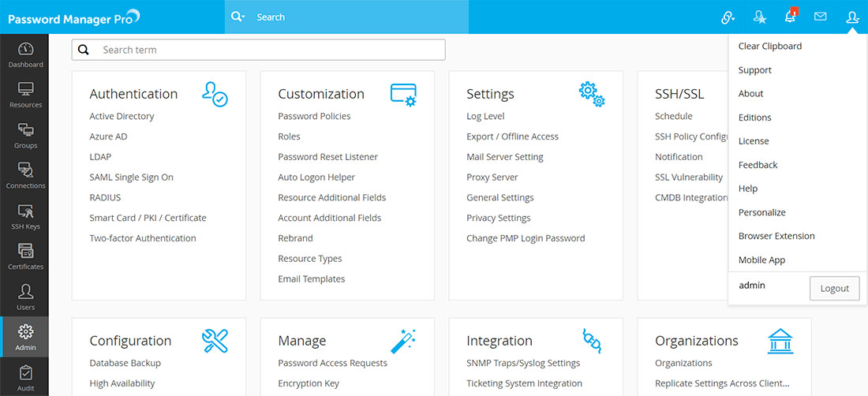
Task: Select Feedback from user menu
Action: (x=758, y=165)
